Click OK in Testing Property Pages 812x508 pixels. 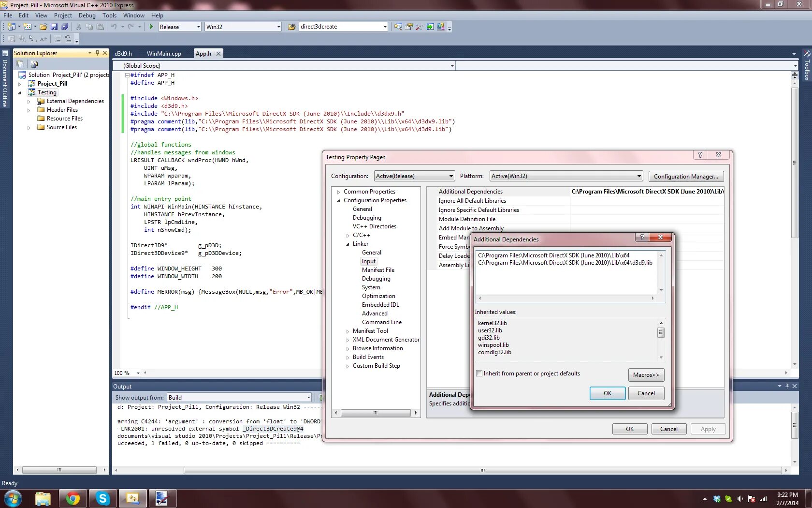(x=630, y=429)
